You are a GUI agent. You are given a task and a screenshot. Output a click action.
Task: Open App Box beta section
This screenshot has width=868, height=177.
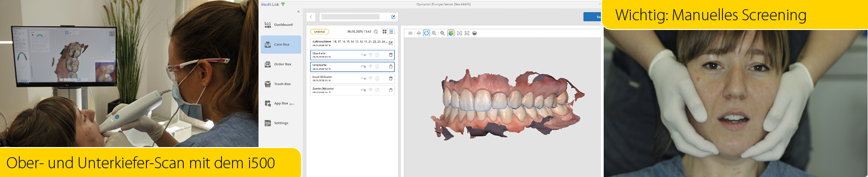pyautogui.click(x=280, y=103)
